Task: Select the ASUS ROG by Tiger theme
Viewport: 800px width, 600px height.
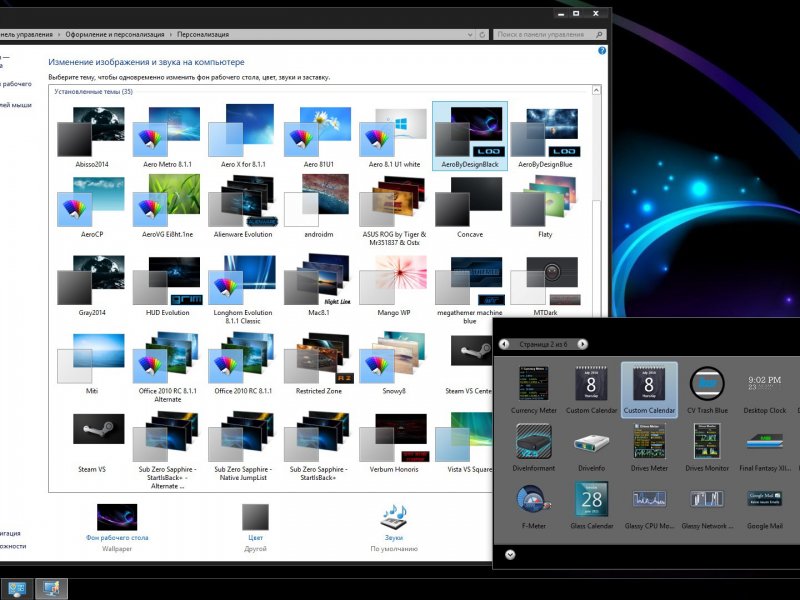Action: 394,210
